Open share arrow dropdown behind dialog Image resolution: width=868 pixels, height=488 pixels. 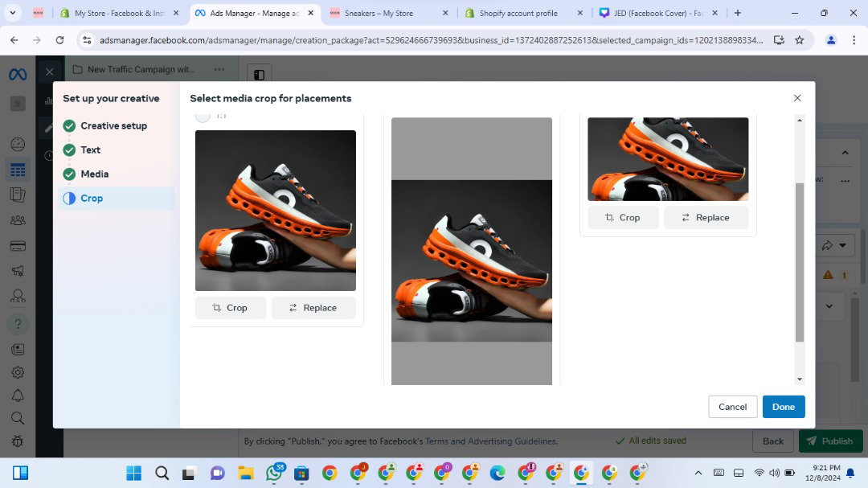[x=834, y=245]
